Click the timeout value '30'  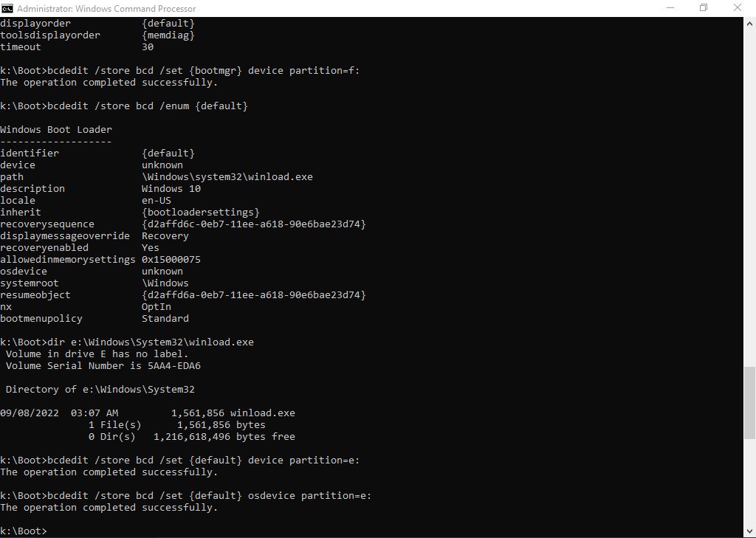148,47
